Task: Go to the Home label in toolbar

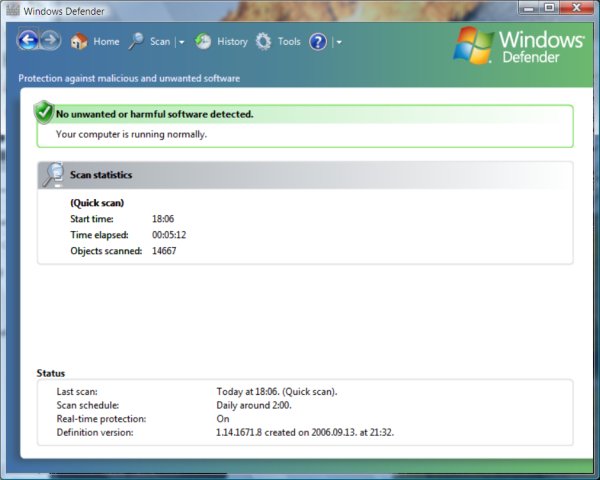Action: pos(106,42)
